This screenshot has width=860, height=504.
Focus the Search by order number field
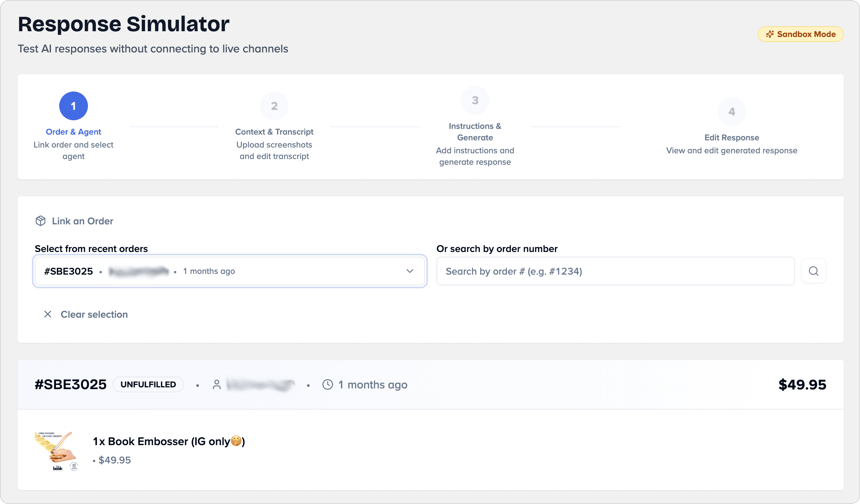pyautogui.click(x=615, y=271)
